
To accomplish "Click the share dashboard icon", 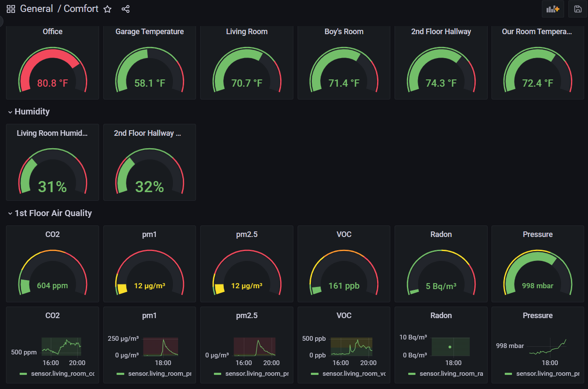I will click(126, 9).
